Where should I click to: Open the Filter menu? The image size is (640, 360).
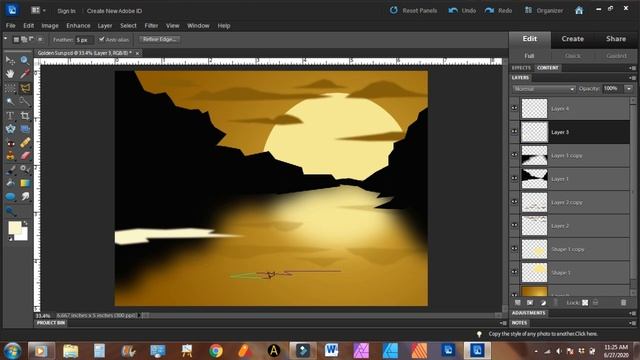pos(151,26)
